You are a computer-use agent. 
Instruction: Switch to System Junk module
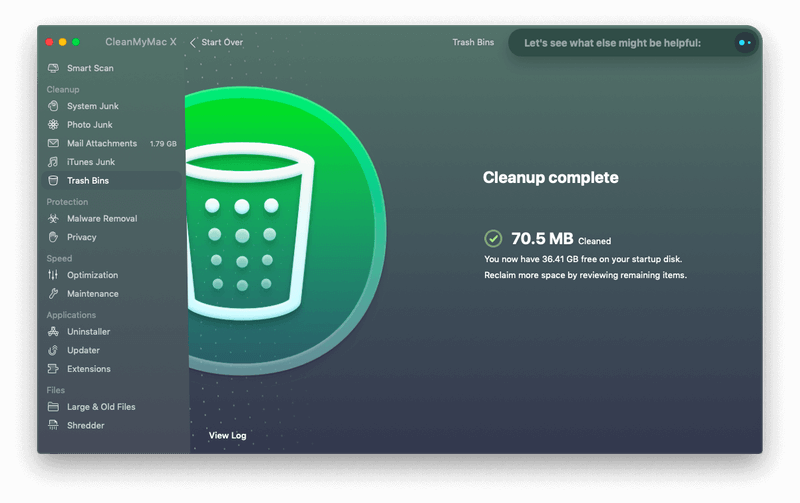pos(93,106)
